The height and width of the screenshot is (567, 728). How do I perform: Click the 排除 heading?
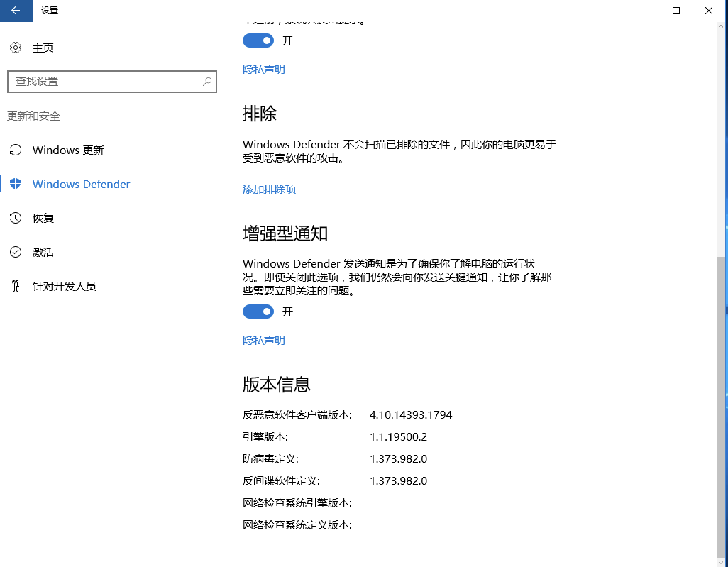(260, 113)
